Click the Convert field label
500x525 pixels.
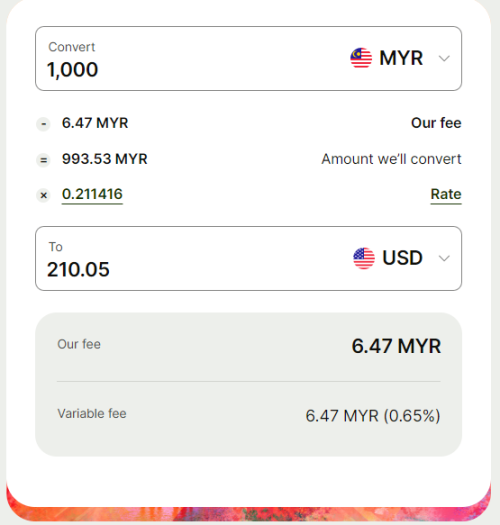pos(72,47)
